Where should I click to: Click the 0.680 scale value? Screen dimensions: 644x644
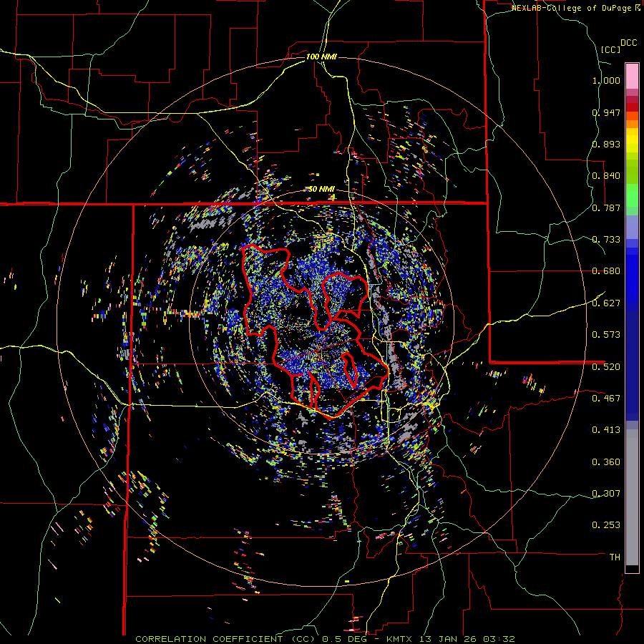606,271
